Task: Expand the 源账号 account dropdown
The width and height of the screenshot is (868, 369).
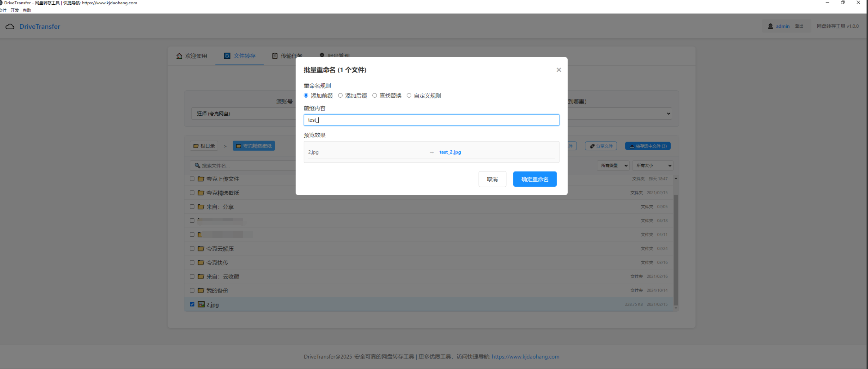Action: 245,114
